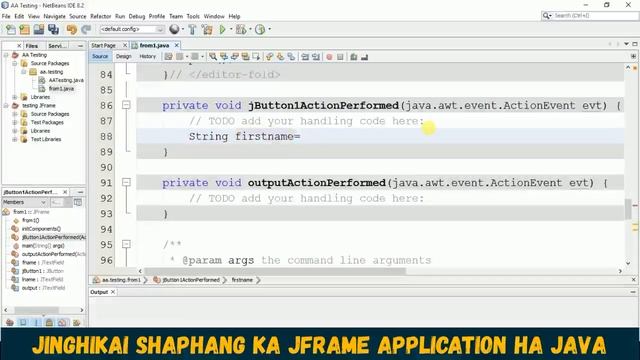Click the editor Find Selection magnifier icon

(213, 57)
